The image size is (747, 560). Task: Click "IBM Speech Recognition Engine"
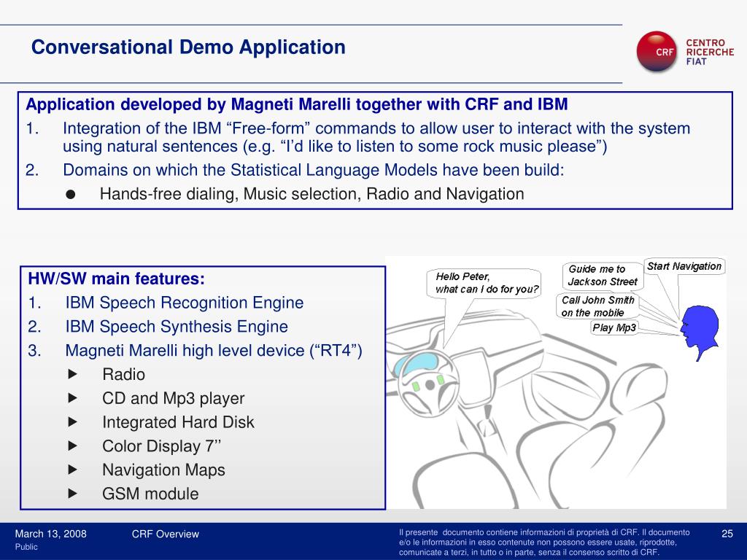(185, 303)
